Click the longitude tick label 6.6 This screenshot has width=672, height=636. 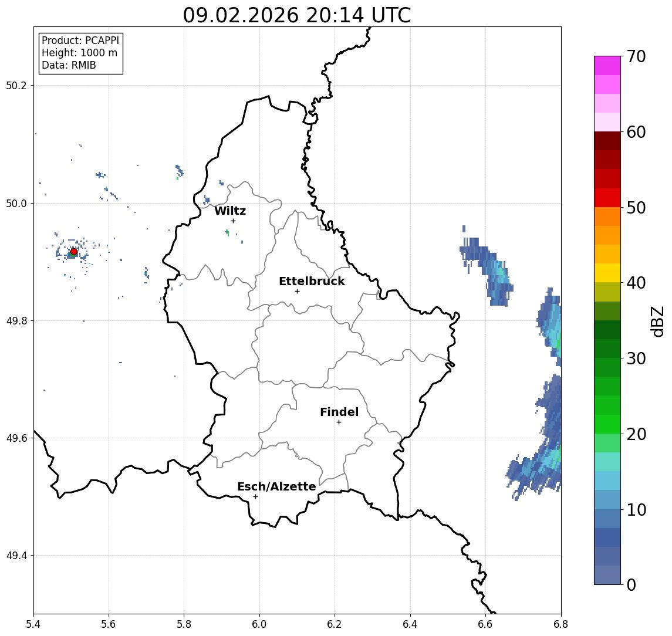coord(485,624)
